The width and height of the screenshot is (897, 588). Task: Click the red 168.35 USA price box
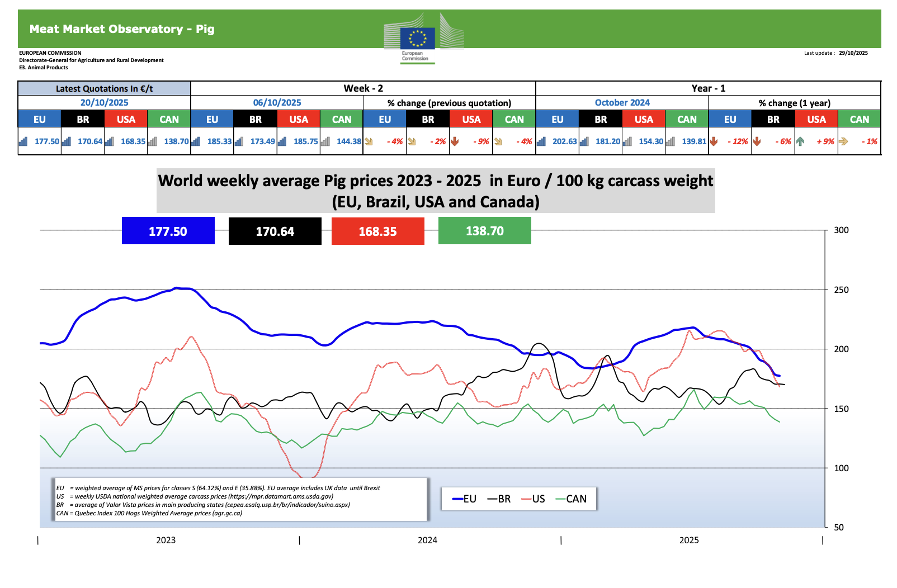pos(377,231)
